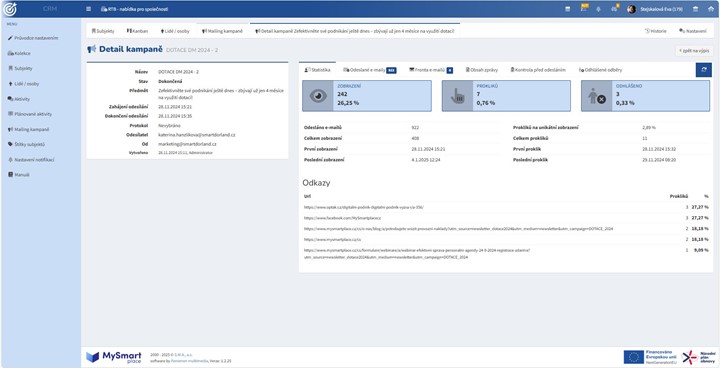Switch to the Subjekty top tab
This screenshot has height=368, width=720.
103,31
